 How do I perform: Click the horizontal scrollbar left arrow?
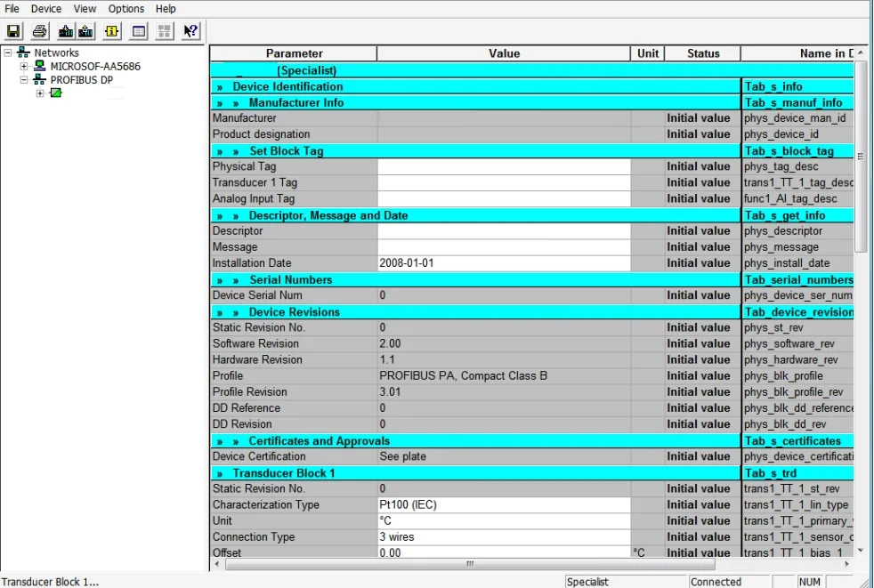pyautogui.click(x=217, y=564)
